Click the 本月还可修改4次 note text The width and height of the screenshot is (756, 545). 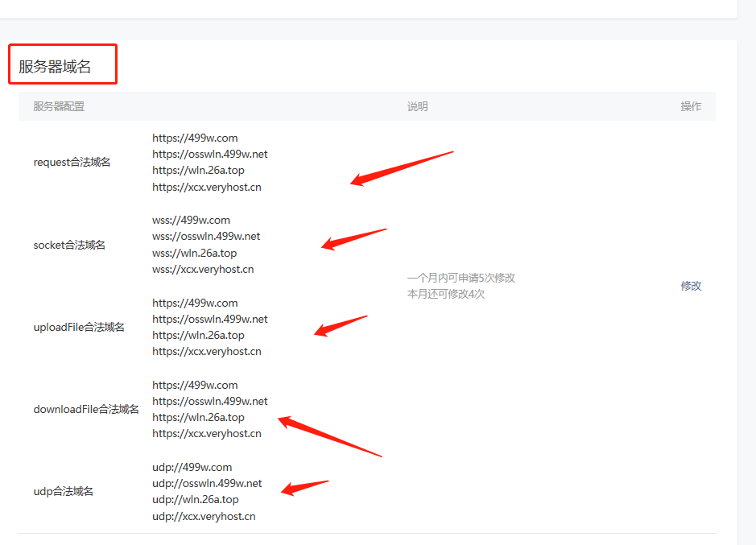tap(446, 294)
